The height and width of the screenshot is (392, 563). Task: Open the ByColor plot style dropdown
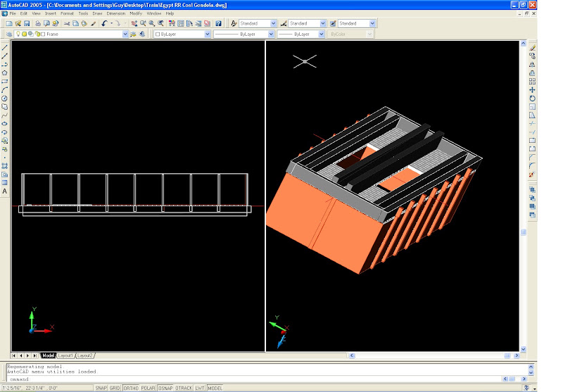tap(369, 34)
